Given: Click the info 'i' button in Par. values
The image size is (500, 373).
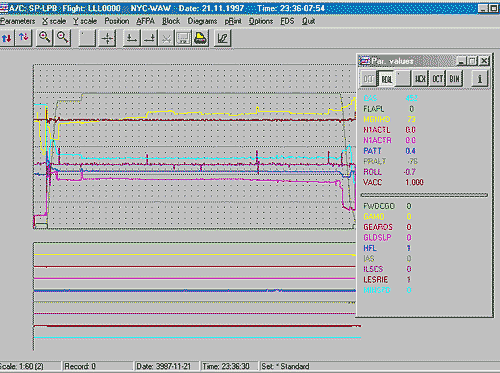Looking at the screenshot, I should click(x=480, y=79).
